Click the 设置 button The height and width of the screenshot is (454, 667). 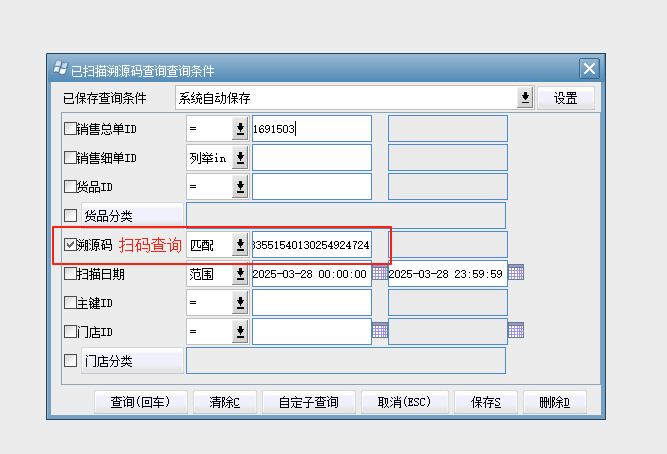coord(566,98)
